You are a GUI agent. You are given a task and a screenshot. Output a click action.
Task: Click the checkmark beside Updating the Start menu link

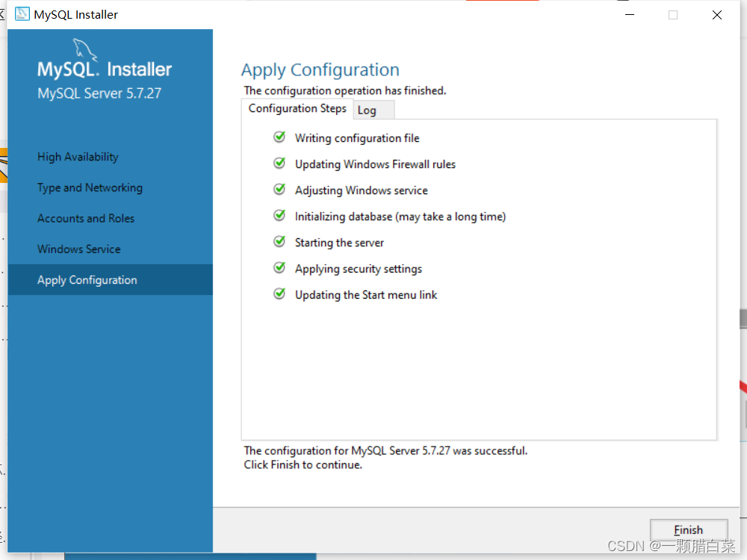[279, 294]
